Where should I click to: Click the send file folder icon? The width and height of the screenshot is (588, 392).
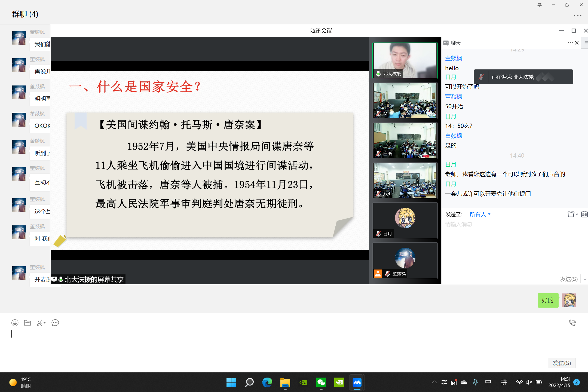coord(27,323)
